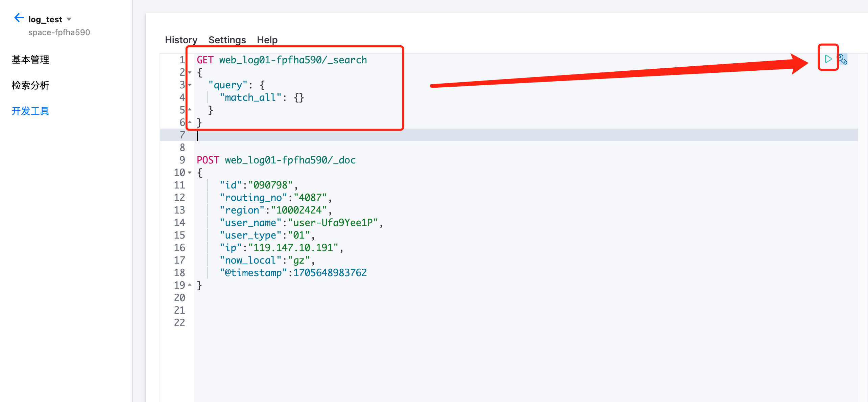
Task: Open the log_test space dropdown
Action: [69, 19]
